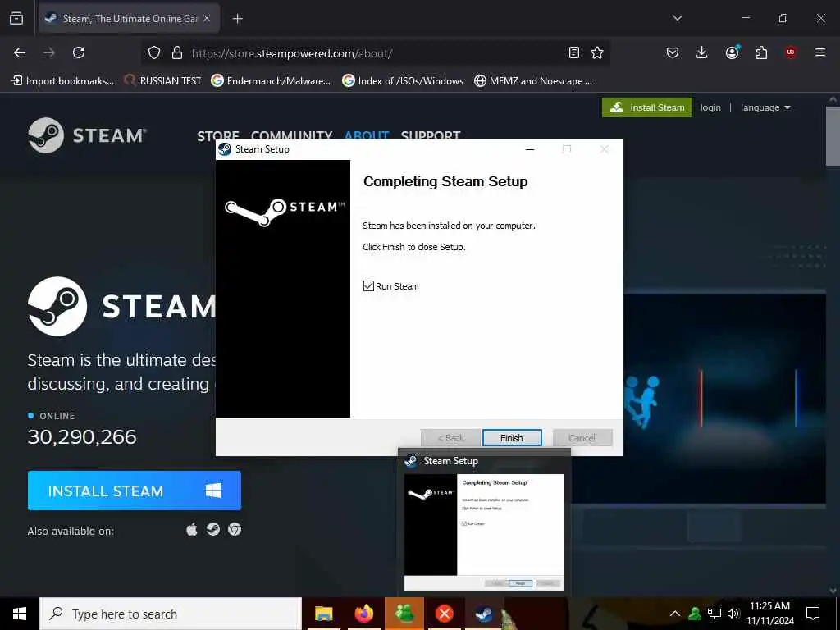Click the blue INSTALL STEAM button
This screenshot has width=840, height=630.
pos(135,491)
